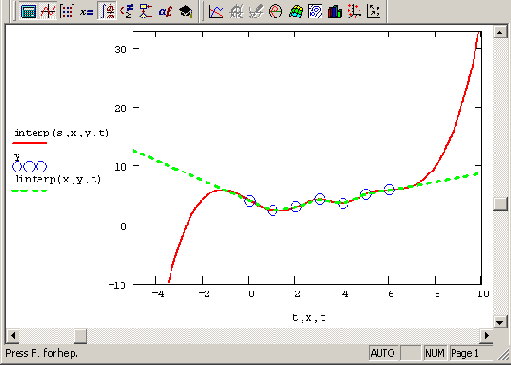This screenshot has height=365, width=511.
Task: Click the y trace label above blue circles
Action: click(x=17, y=157)
